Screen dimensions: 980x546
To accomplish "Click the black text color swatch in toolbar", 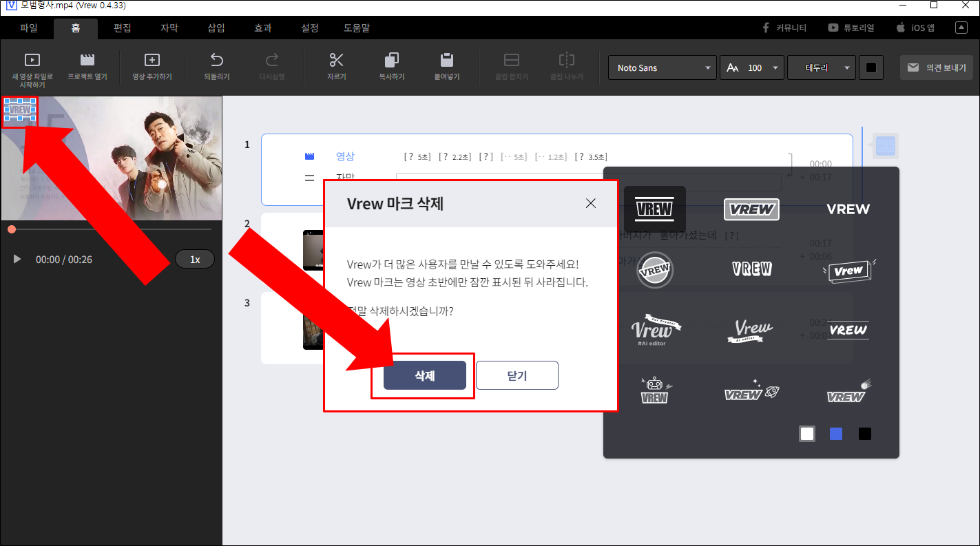I will [x=871, y=67].
